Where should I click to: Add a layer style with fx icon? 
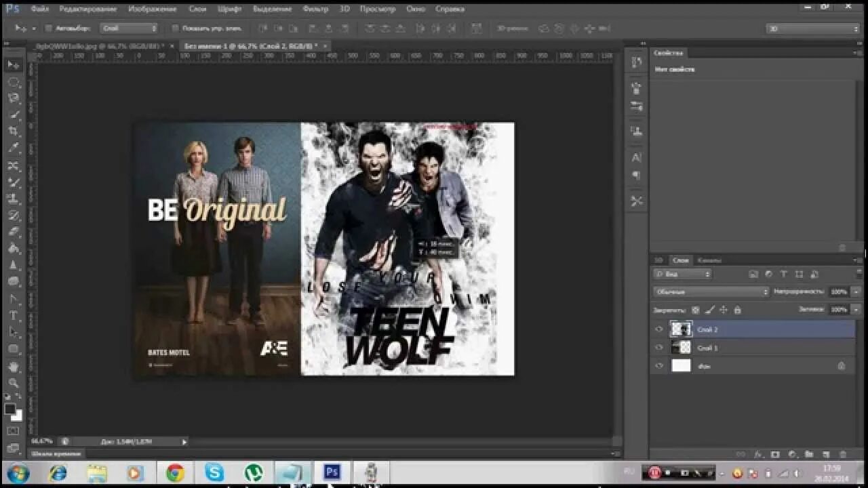click(758, 454)
